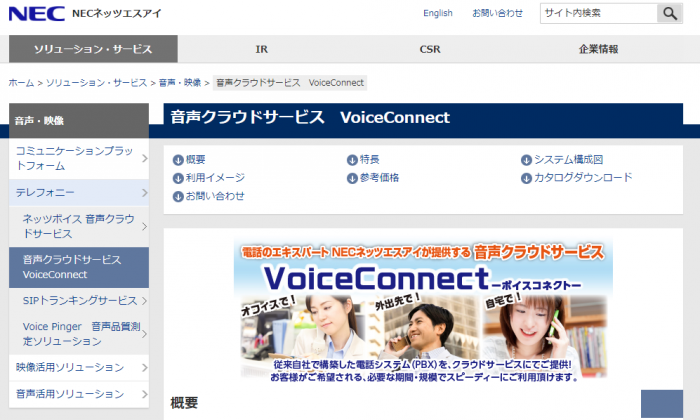Click the 参考価格 down-arrow icon
Screen dimensions: 700x420
point(352,178)
